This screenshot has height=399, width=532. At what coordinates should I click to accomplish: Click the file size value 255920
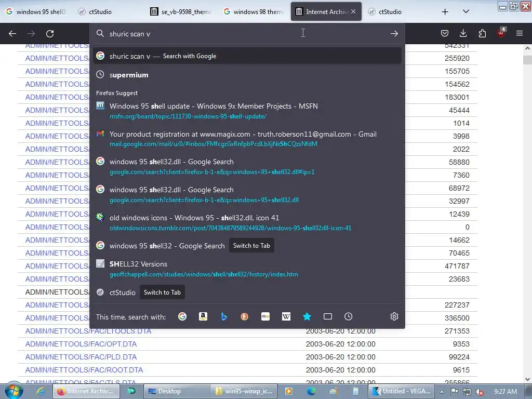pos(457,58)
